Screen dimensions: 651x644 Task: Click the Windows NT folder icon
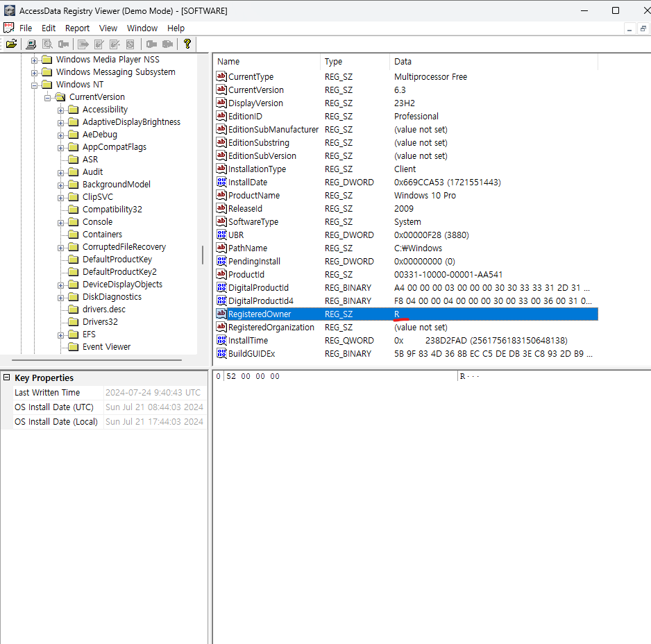click(x=47, y=84)
